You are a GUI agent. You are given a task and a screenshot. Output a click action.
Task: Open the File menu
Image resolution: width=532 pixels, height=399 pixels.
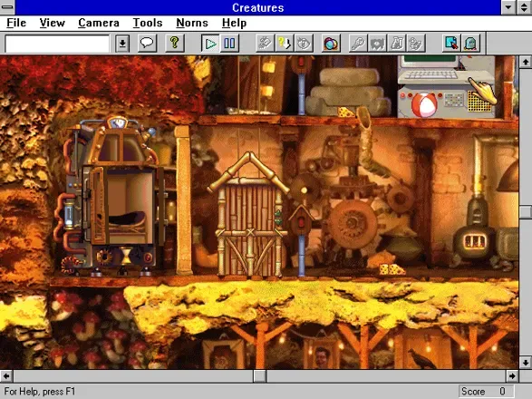(16, 23)
